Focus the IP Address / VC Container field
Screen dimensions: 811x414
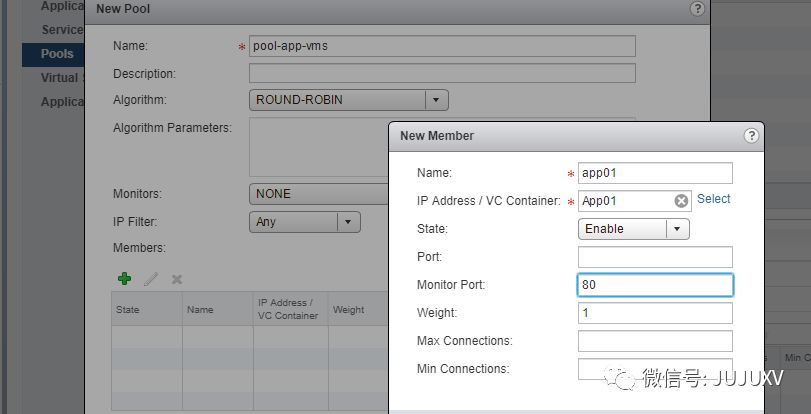634,201
